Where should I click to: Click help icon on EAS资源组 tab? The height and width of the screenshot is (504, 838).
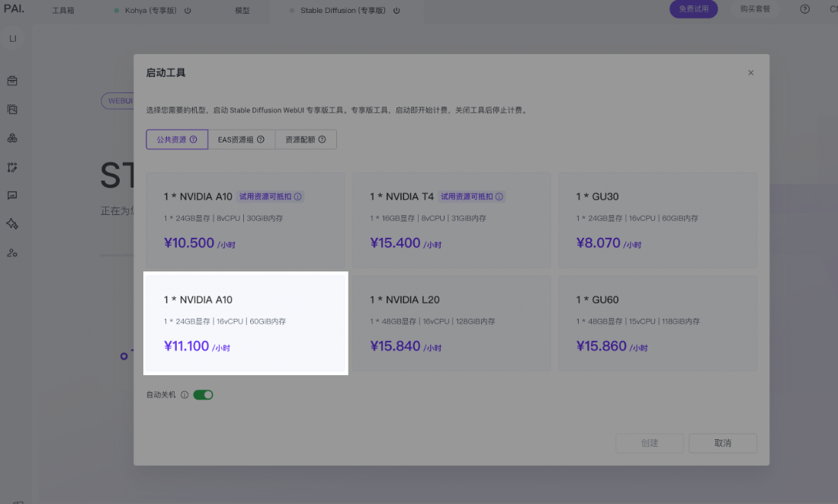point(261,140)
